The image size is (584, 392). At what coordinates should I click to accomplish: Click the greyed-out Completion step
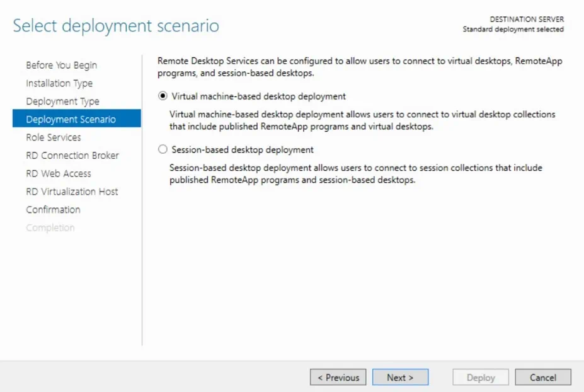(50, 228)
